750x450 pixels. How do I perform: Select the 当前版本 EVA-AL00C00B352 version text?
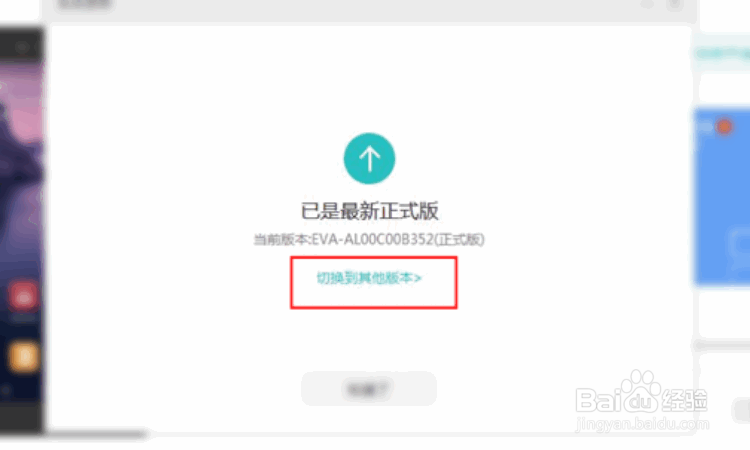pyautogui.click(x=369, y=239)
